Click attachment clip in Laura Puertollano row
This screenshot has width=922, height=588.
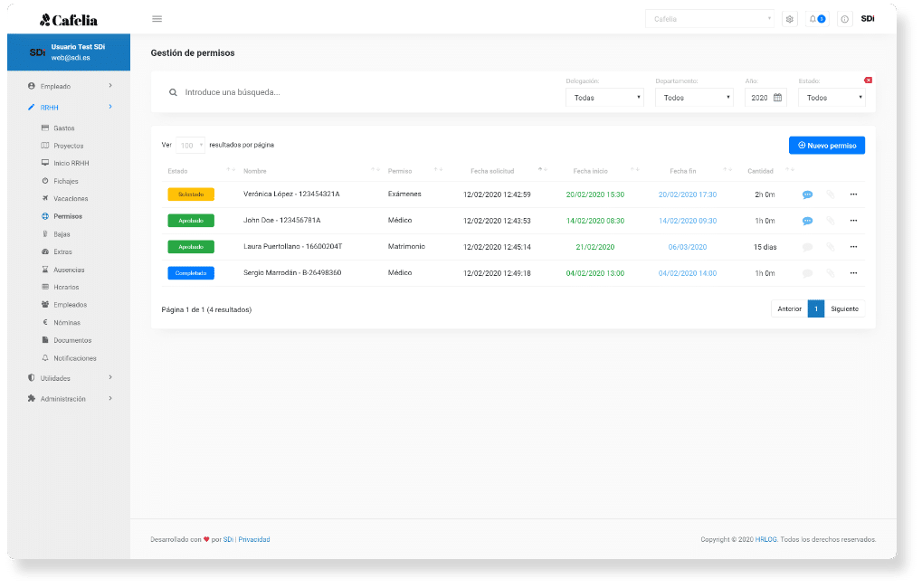pos(831,247)
